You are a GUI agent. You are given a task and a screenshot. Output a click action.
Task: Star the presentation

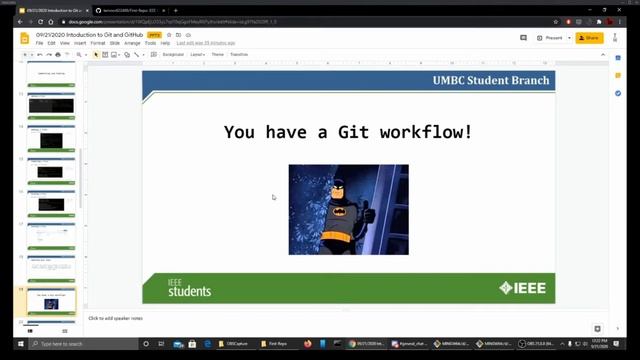click(169, 35)
